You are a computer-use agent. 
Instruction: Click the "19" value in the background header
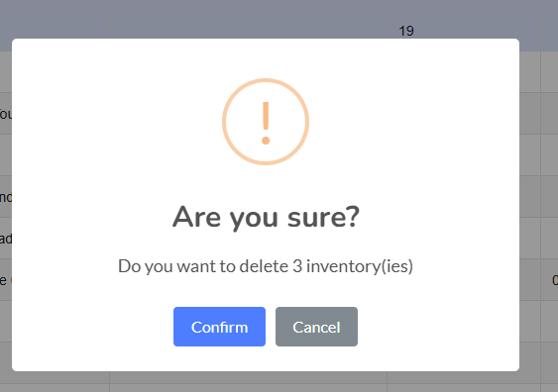(406, 31)
